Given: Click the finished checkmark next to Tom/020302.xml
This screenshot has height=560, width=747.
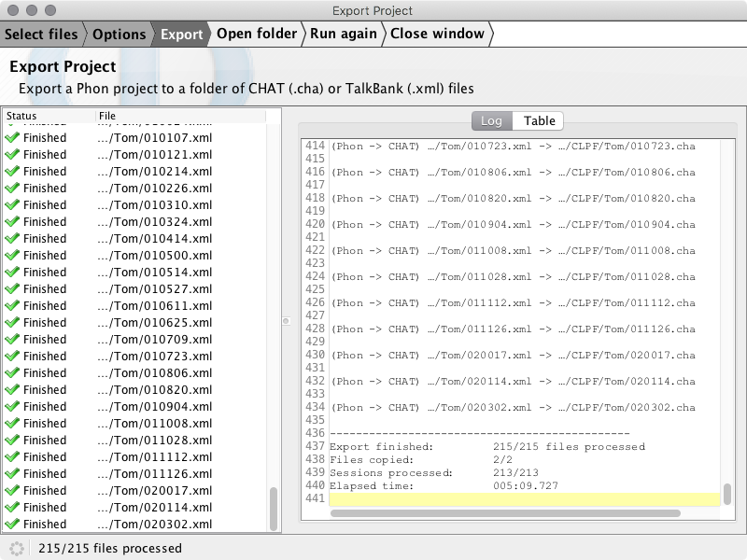Looking at the screenshot, I should [x=12, y=524].
